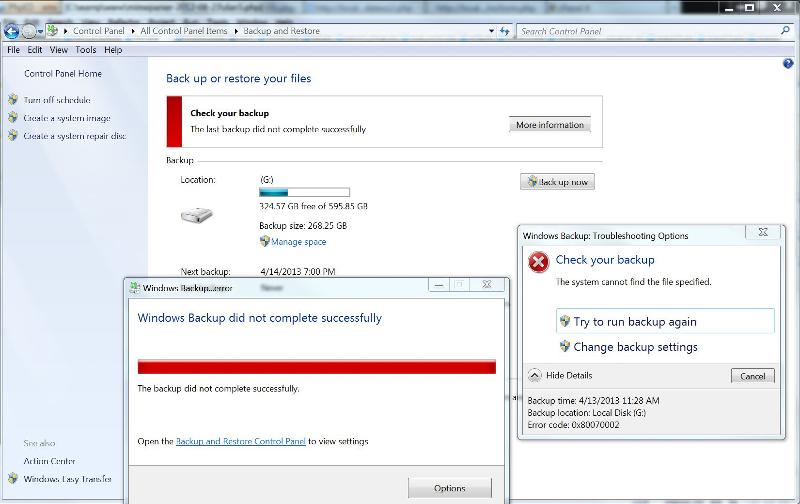Click the red backup failure progress bar
Image resolution: width=800 pixels, height=504 pixels.
(x=317, y=367)
